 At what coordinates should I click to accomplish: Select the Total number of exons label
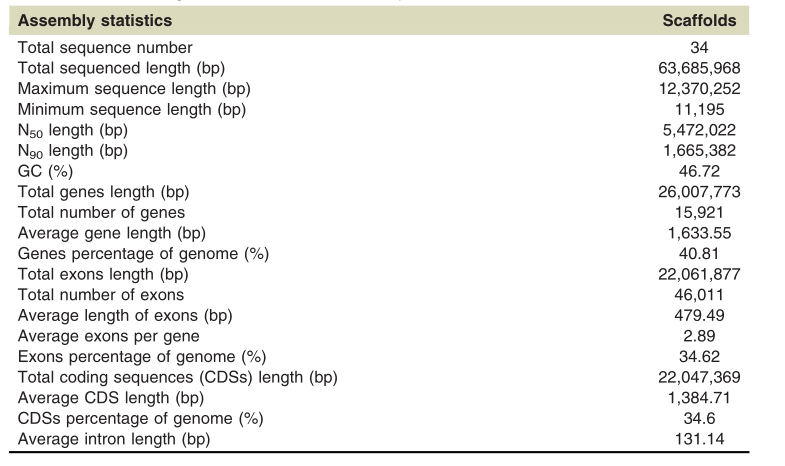(x=101, y=295)
